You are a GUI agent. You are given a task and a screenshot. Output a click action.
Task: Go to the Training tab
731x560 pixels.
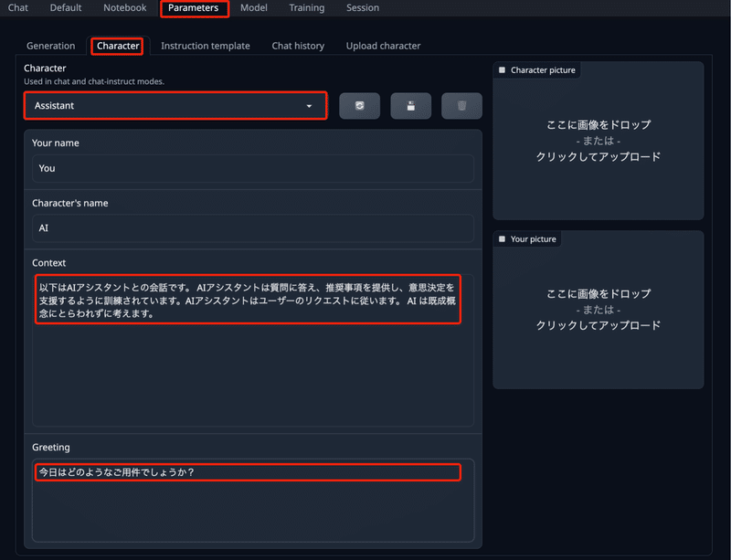point(306,7)
